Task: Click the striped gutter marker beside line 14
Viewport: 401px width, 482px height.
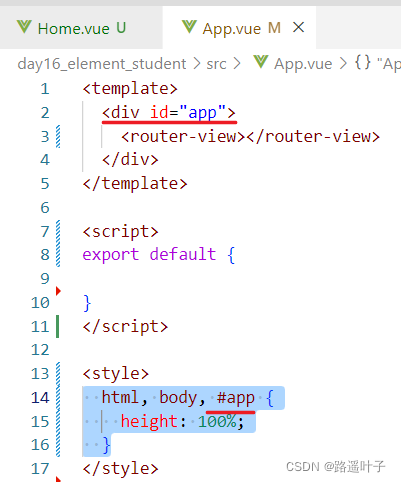Action: click(58, 398)
